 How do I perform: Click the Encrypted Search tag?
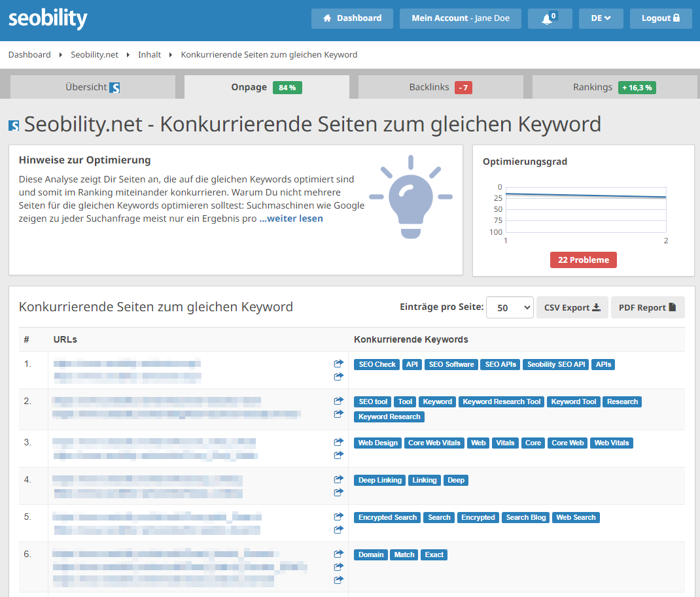coord(387,518)
